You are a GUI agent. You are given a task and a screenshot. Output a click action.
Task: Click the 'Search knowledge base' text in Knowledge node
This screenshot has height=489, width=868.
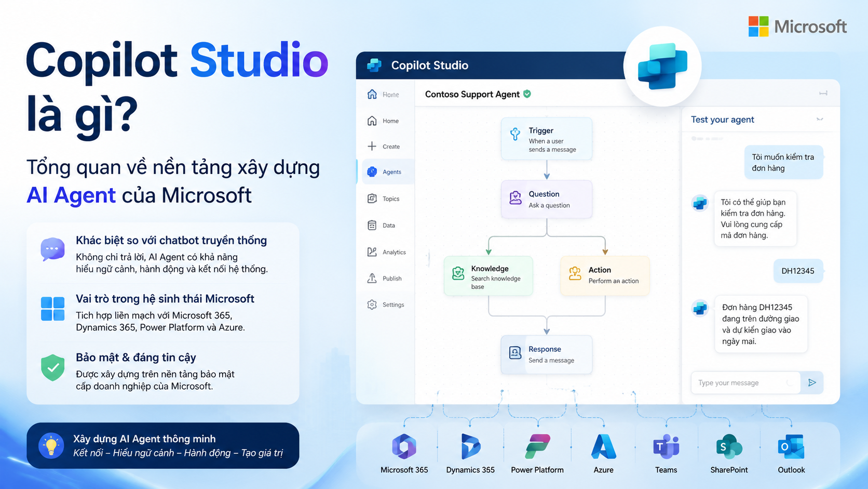496,282
